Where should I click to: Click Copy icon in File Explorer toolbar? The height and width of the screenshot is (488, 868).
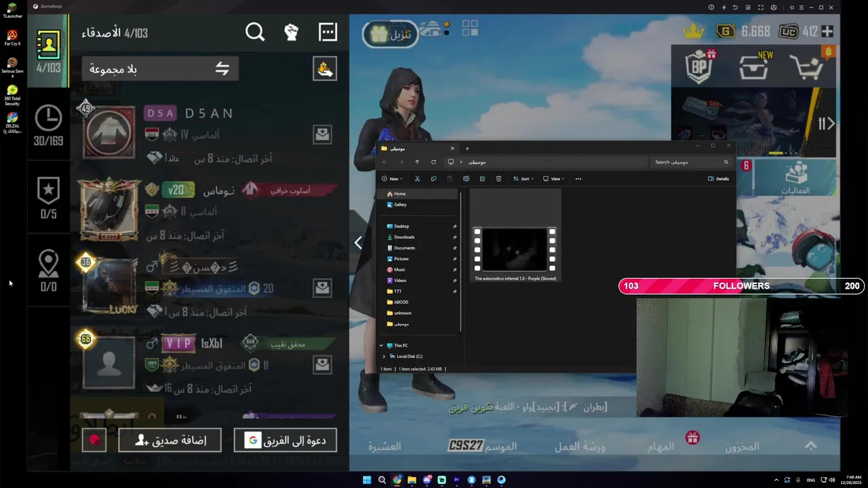coord(433,179)
